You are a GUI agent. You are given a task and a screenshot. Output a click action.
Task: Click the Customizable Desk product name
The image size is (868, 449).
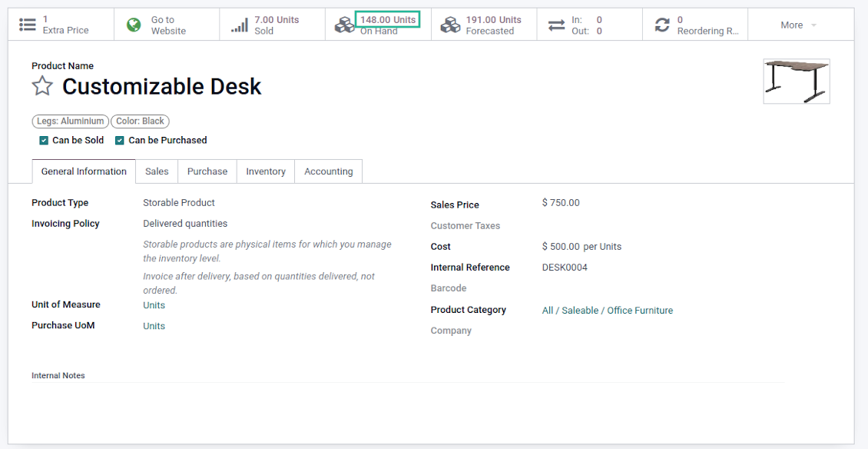pos(161,86)
